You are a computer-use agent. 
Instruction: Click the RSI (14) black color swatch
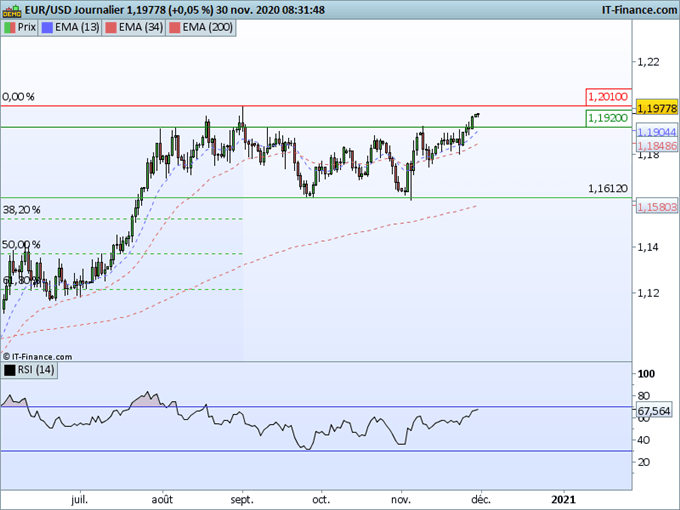click(x=10, y=370)
